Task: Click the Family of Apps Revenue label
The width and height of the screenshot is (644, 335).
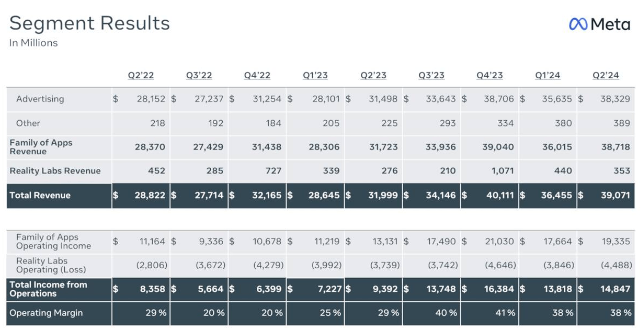Action: point(41,147)
